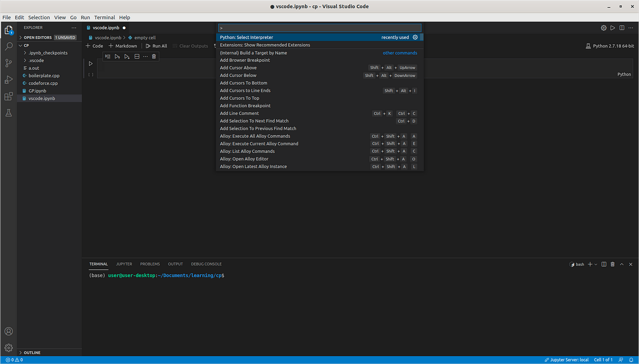Split the terminal panel
This screenshot has height=364, width=639.
[604, 264]
